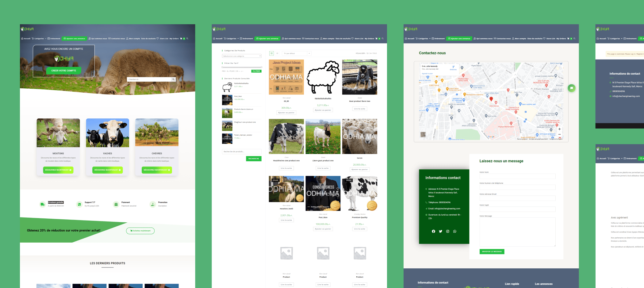The height and width of the screenshot is (288, 644).
Task: Click the hero search magnifier on home page
Action: [173, 79]
